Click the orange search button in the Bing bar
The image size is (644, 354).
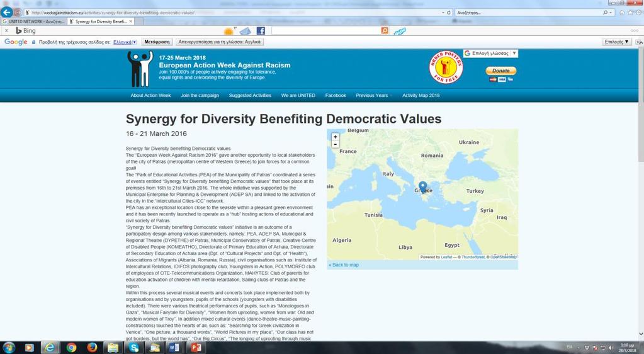(385, 31)
